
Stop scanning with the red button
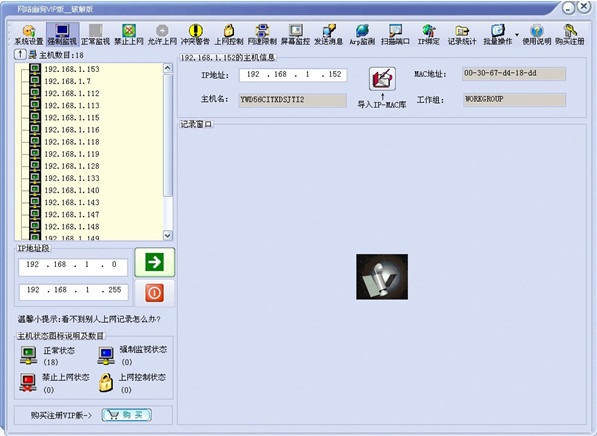(x=155, y=293)
